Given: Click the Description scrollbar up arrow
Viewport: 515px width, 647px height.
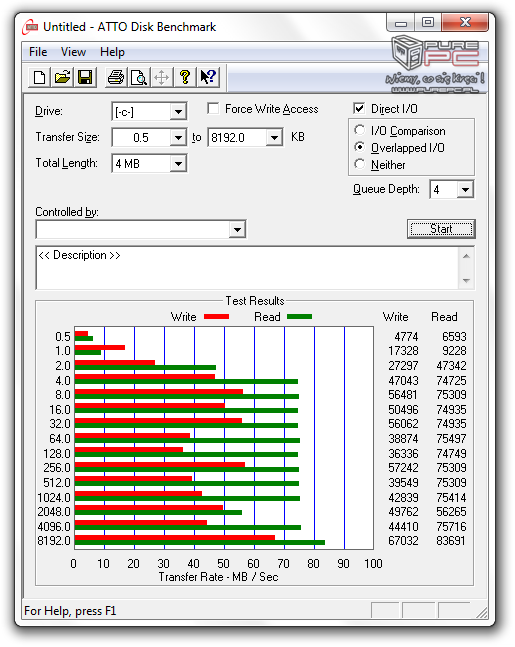Looking at the screenshot, I should point(466,256).
